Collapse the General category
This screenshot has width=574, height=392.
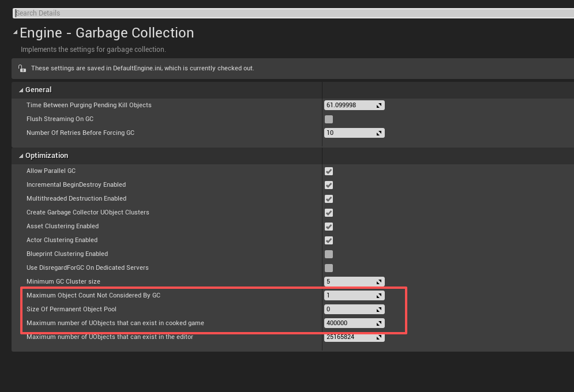21,90
